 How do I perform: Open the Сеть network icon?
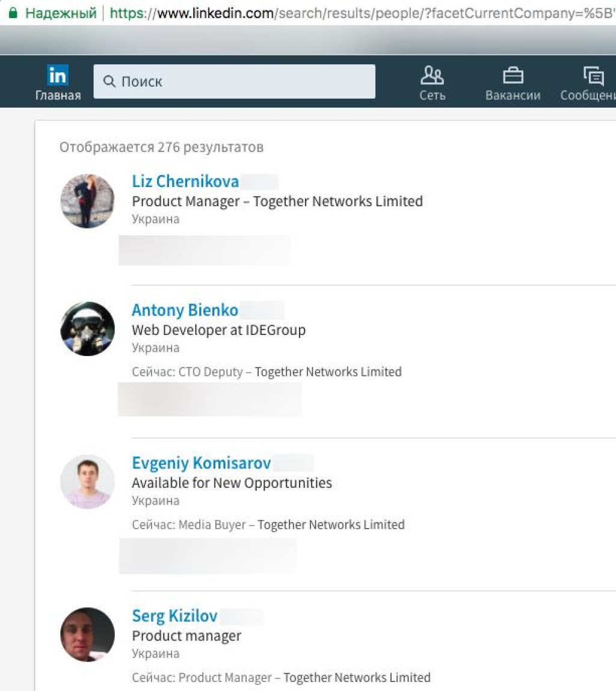pyautogui.click(x=432, y=75)
